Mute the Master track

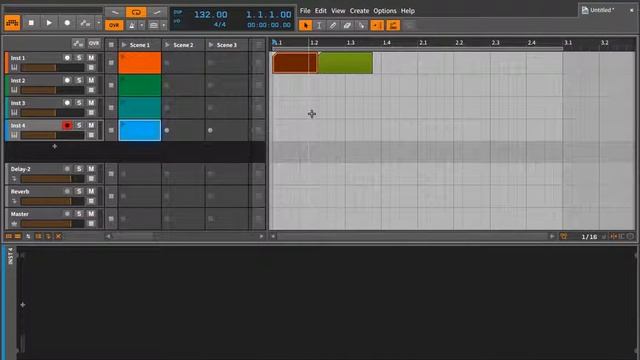tap(91, 214)
